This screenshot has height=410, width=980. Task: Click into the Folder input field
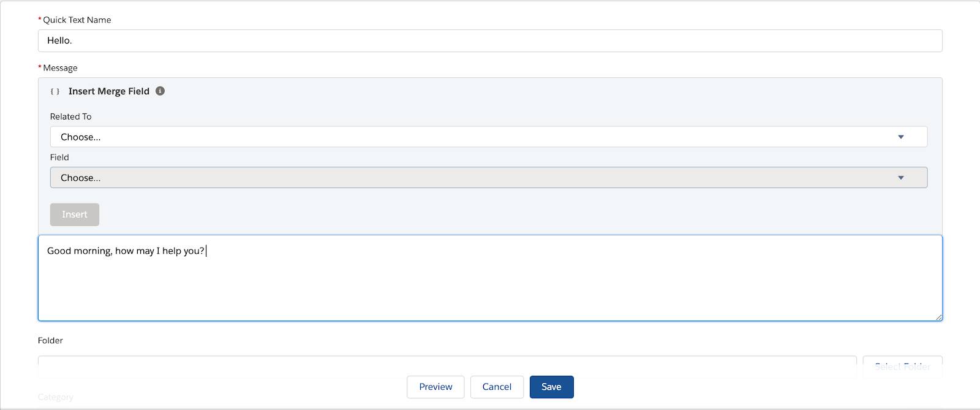pyautogui.click(x=447, y=366)
